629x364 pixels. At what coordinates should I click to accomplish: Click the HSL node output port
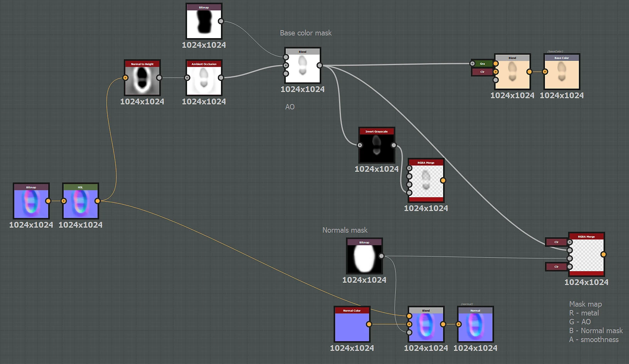98,201
